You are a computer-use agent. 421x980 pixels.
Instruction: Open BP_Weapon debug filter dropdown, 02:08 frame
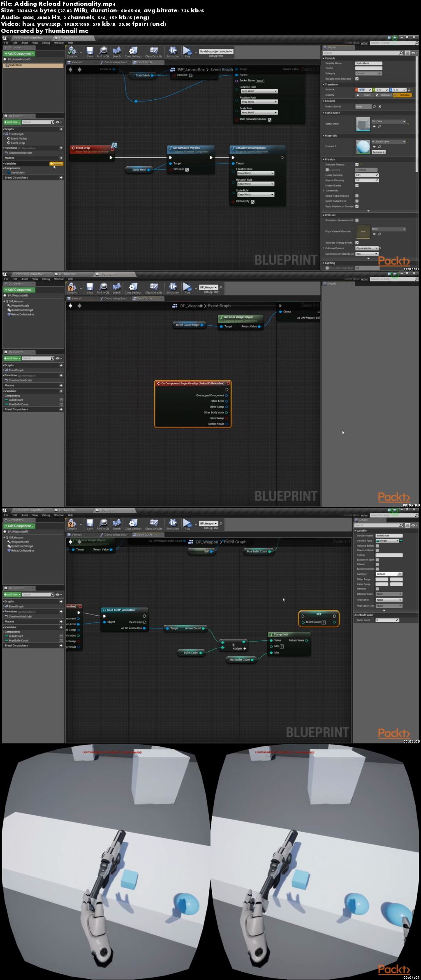[209, 287]
